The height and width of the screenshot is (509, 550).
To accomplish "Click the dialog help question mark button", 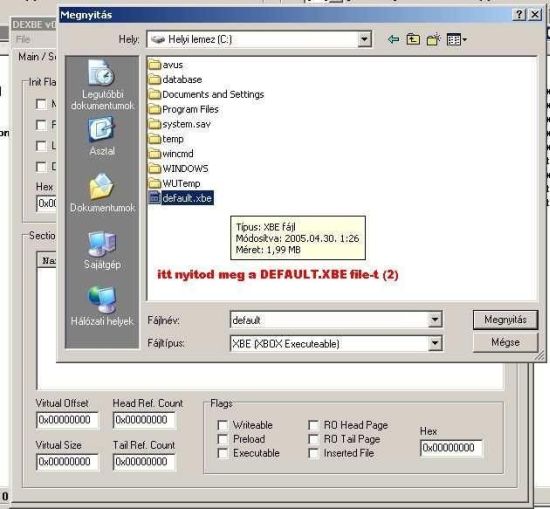I will 519,15.
